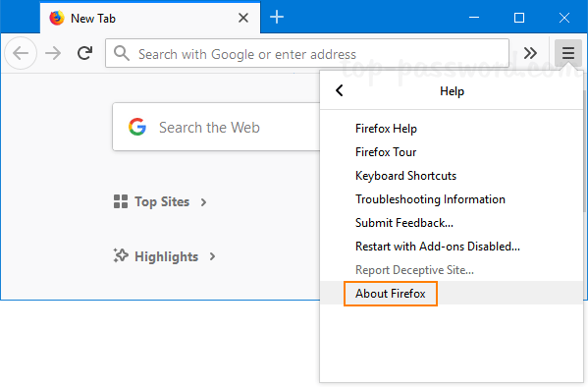Viewport: 588px width, 387px height.
Task: Expand the toolbar overflow double-chevron
Action: (530, 53)
